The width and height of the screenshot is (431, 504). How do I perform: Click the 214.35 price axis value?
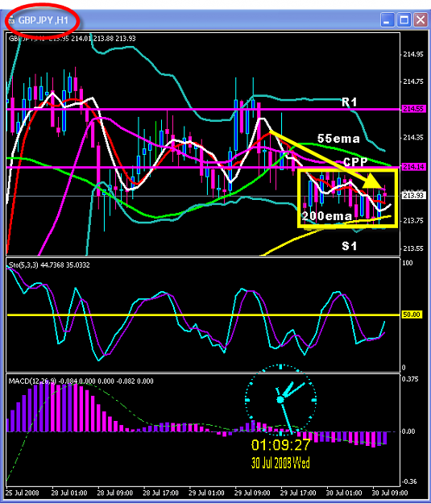(x=413, y=138)
